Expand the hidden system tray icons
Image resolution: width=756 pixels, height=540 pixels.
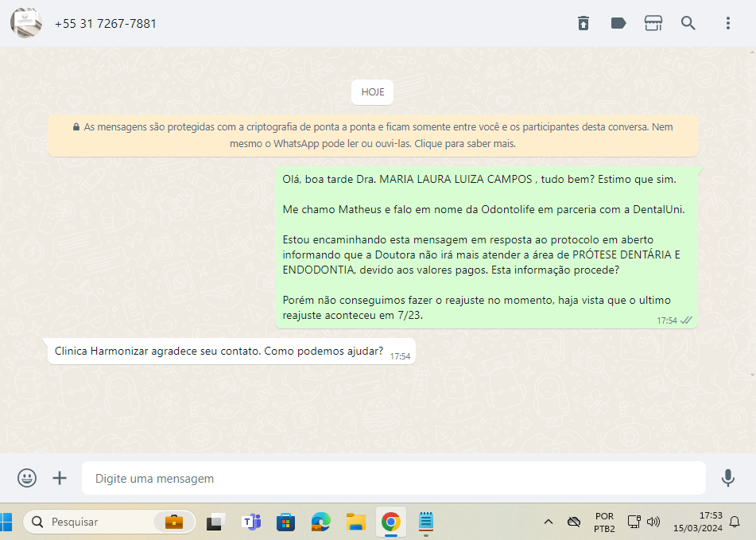point(549,522)
